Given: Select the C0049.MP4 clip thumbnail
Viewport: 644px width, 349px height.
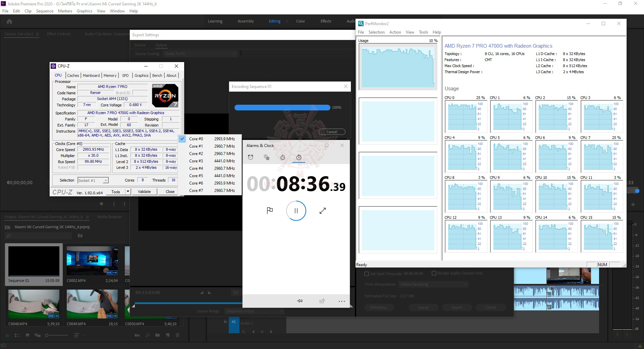Looking at the screenshot, I should (92, 304).
